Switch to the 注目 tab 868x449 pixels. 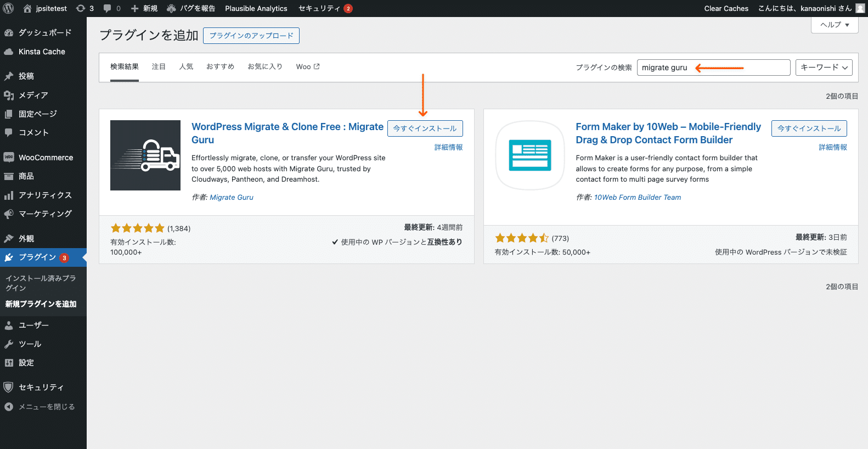pos(159,67)
